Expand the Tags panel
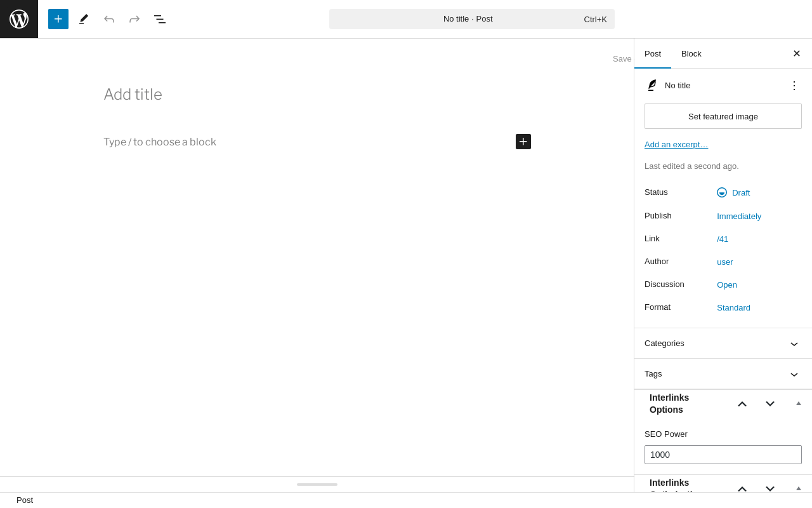Viewport: 812px width, 508px height. (x=723, y=374)
